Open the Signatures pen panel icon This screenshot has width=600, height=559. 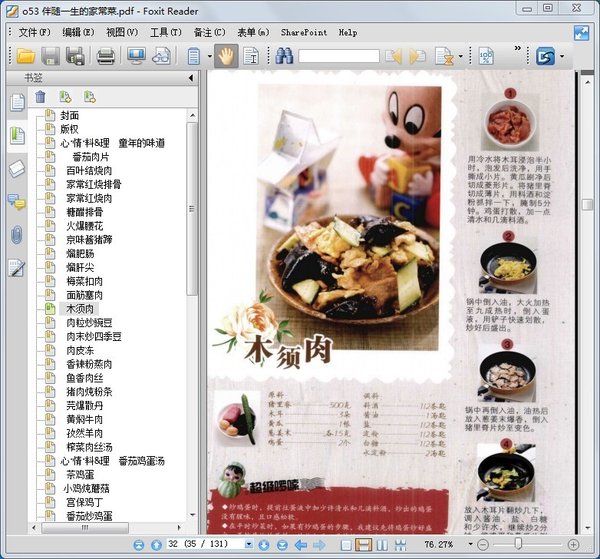point(17,268)
